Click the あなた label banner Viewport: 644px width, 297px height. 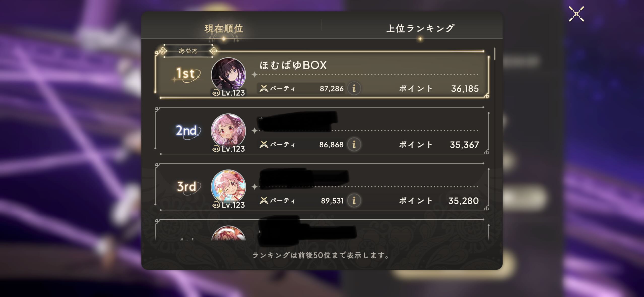(188, 51)
